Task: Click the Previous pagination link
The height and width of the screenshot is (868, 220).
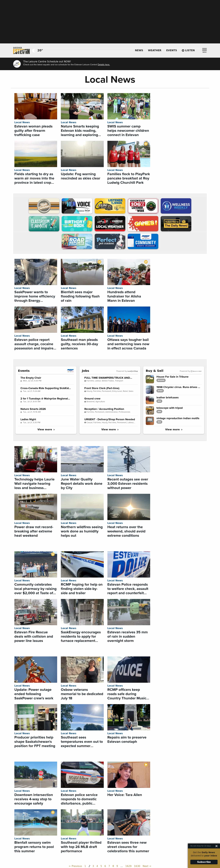Action: tap(75, 866)
